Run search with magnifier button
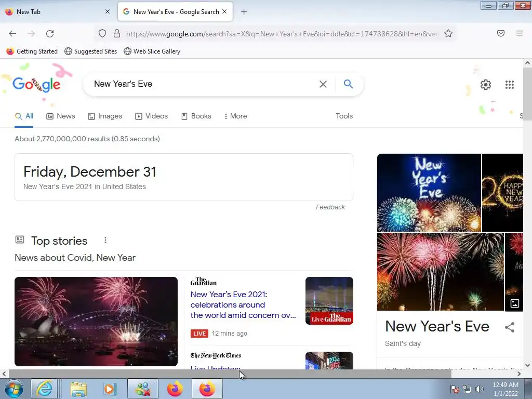 point(348,84)
